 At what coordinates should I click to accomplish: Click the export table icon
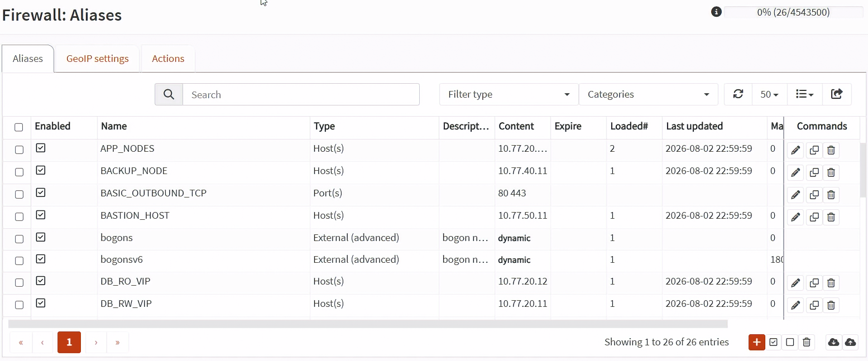tap(837, 94)
